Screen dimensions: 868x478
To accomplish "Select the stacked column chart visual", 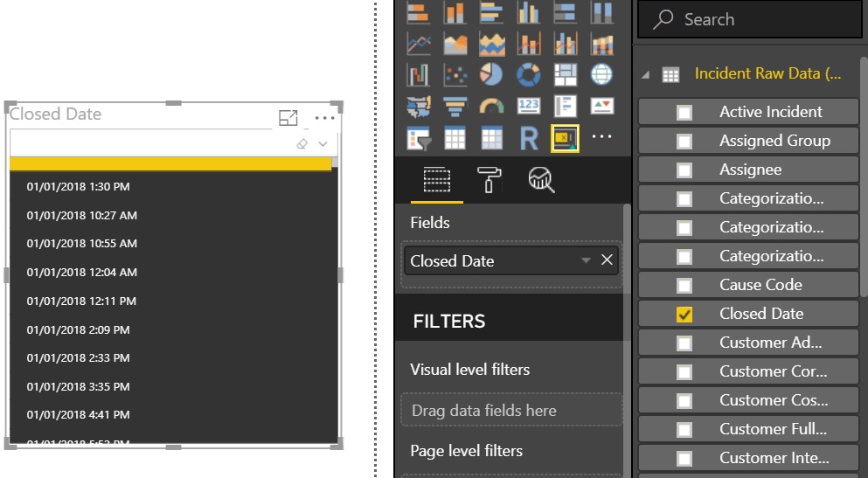I will tap(455, 13).
